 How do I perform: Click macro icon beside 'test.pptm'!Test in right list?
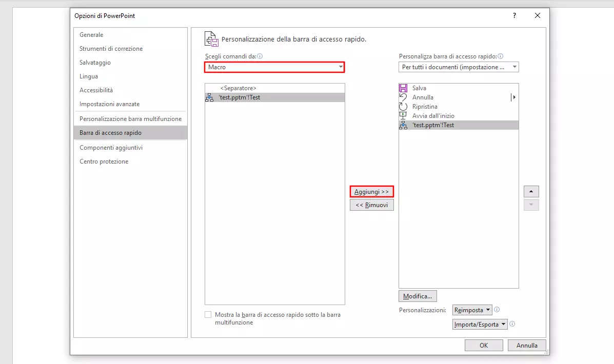(403, 125)
